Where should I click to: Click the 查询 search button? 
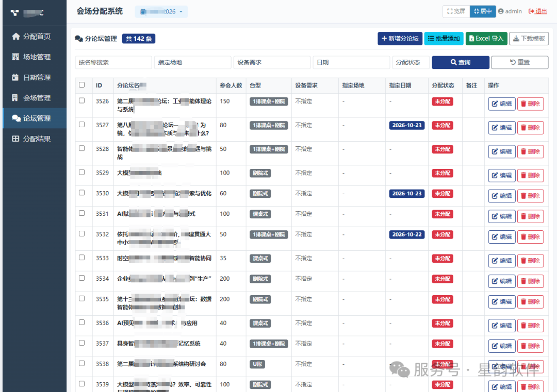coord(461,62)
